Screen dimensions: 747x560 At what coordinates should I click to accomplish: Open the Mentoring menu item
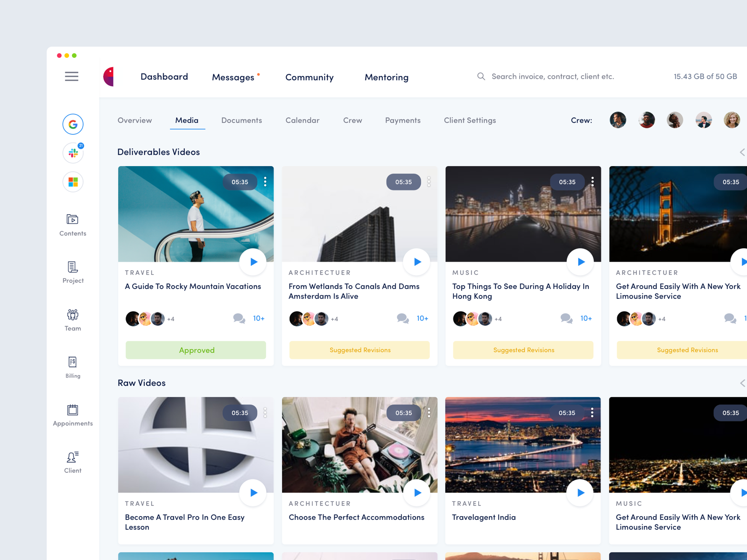pyautogui.click(x=386, y=77)
